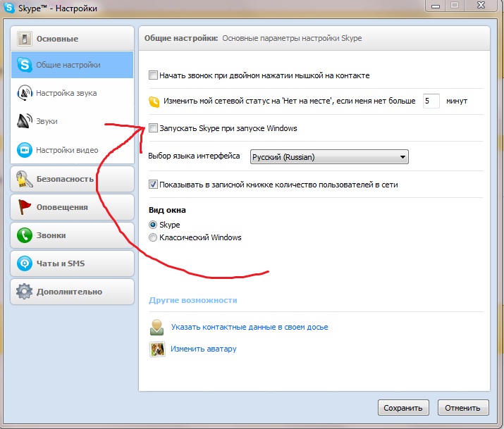The height and width of the screenshot is (429, 504).
Task: Click the yellow clock away-status icon
Action: [154, 101]
